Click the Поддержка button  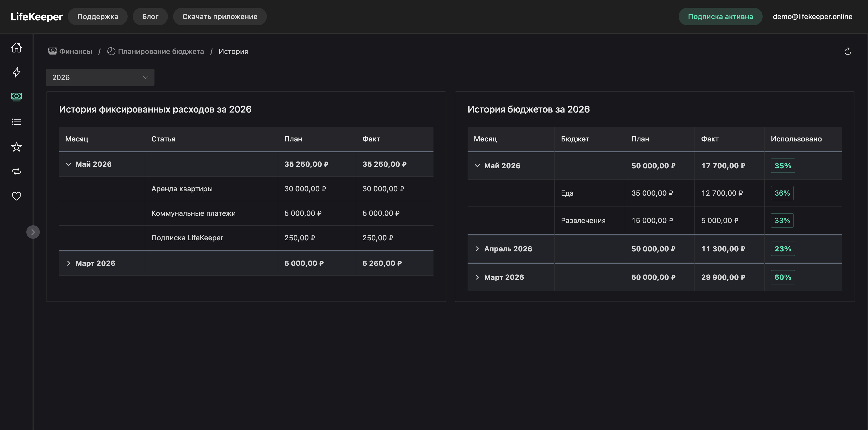[98, 17]
